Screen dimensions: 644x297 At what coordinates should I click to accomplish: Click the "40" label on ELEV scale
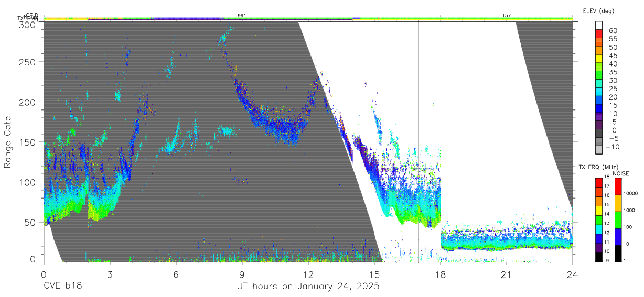(x=613, y=63)
